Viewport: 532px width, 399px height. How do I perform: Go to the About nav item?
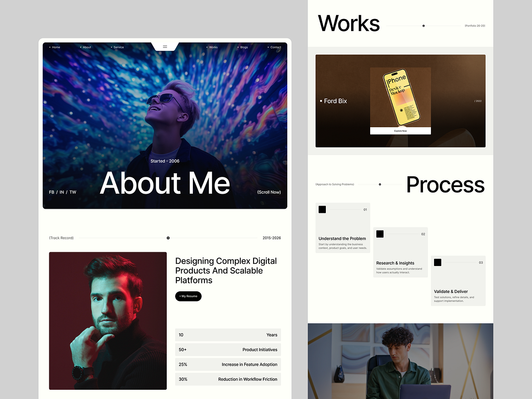click(86, 47)
